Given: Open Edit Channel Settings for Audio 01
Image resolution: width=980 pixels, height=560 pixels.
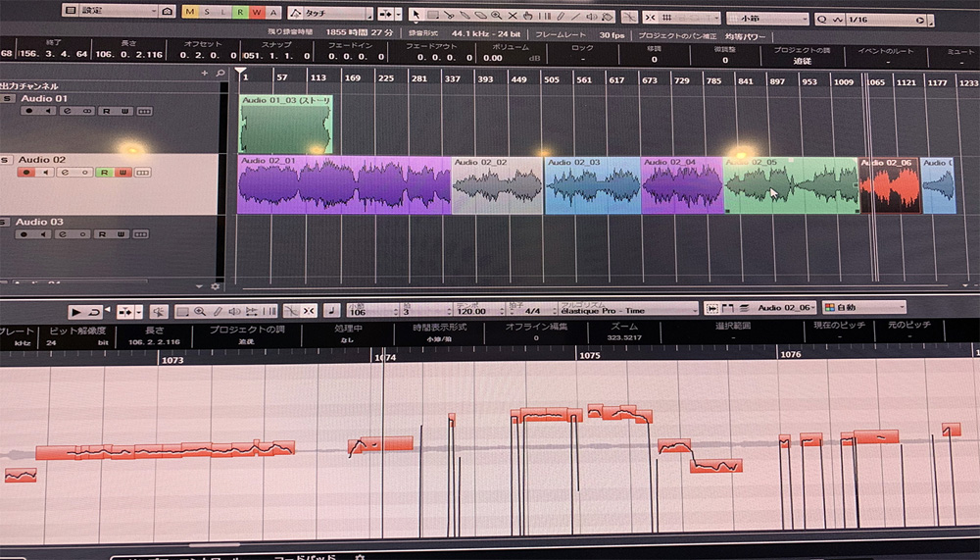Looking at the screenshot, I should coord(68,111).
